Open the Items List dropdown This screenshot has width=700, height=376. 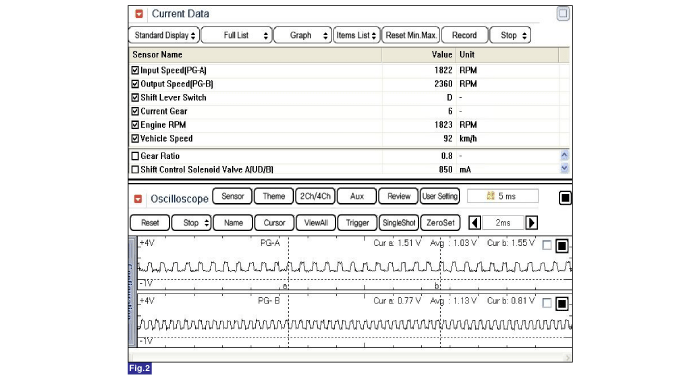(356, 35)
